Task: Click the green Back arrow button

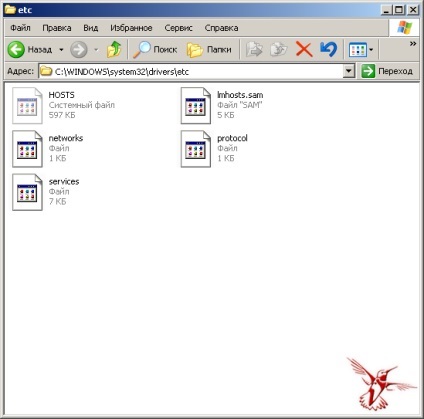Action: (x=16, y=50)
